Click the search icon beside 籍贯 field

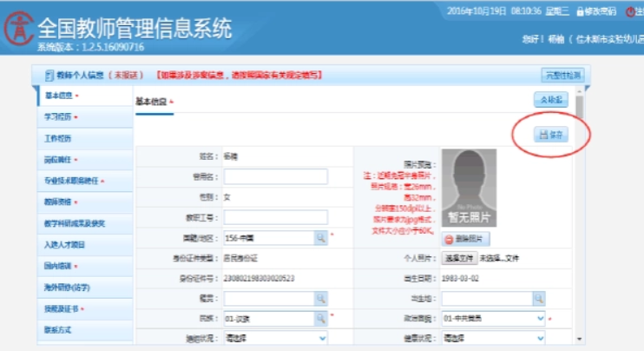tap(319, 298)
